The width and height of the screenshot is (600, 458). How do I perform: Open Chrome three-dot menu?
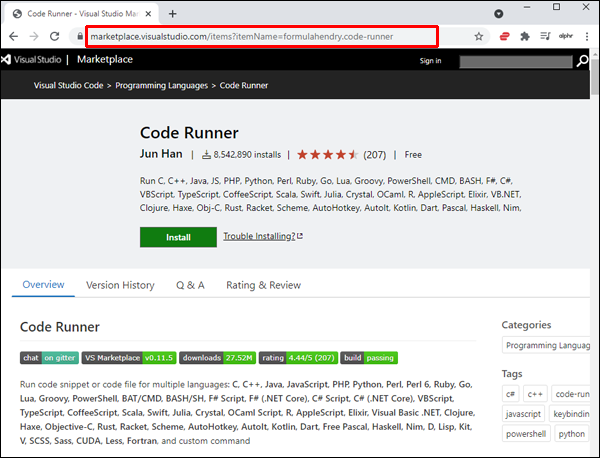pos(587,36)
